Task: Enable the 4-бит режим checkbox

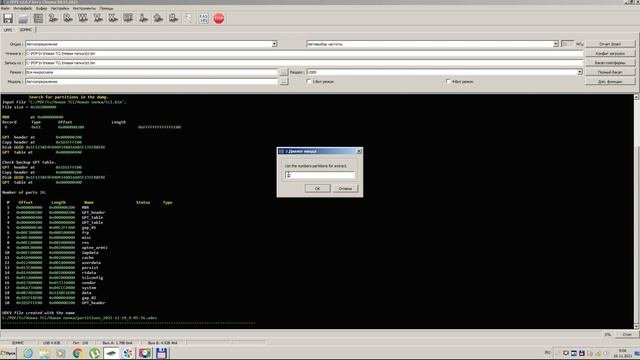Action: [x=449, y=82]
